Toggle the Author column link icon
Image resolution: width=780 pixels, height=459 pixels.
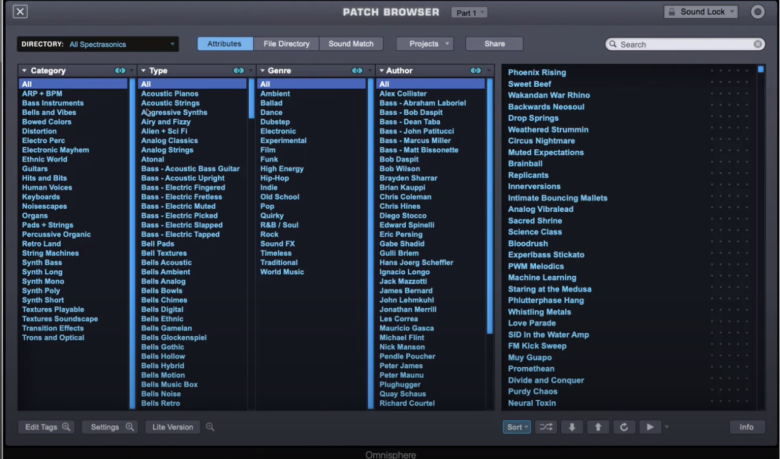(476, 71)
